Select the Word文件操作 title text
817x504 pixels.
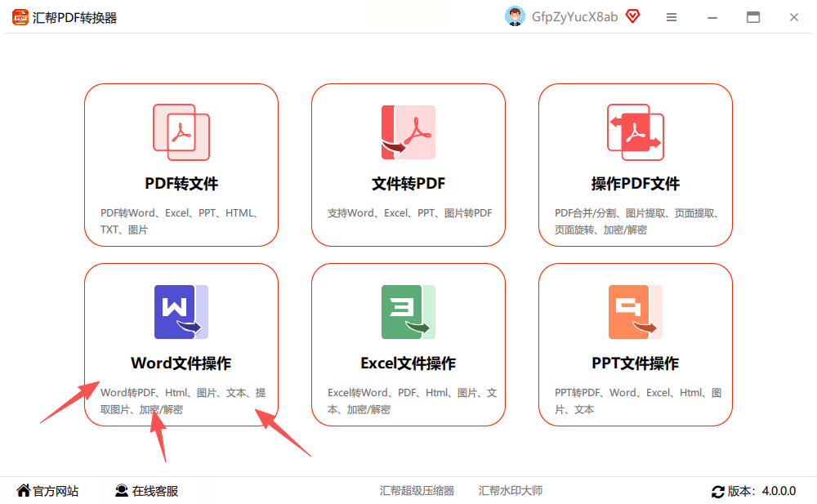click(x=181, y=364)
